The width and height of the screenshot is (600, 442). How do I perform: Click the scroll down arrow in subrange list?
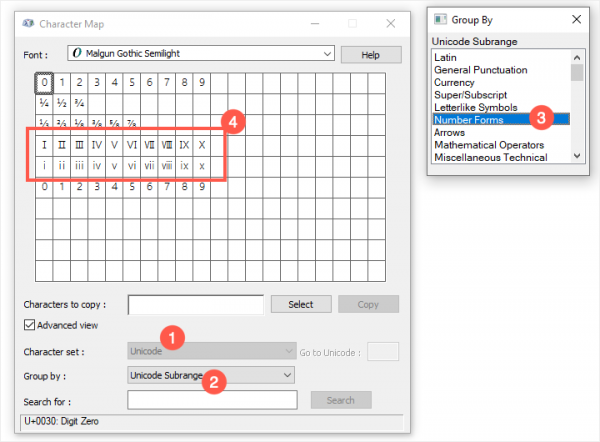pyautogui.click(x=577, y=156)
